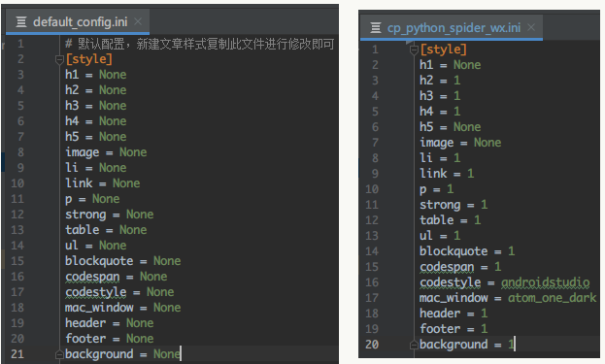The height and width of the screenshot is (364, 605).
Task: Click line number 21 in default_config.ini gutter
Action: tap(17, 354)
